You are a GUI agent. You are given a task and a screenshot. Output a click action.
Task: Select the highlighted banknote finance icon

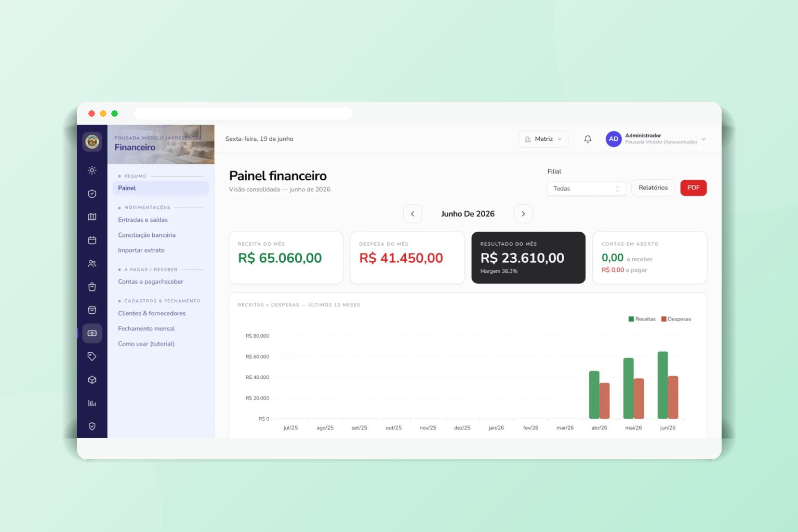pos(92,333)
